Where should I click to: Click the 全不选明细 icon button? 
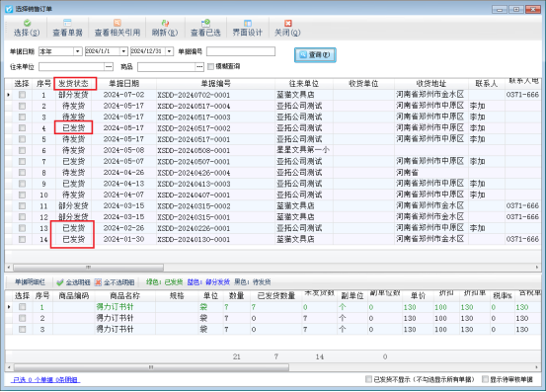(x=98, y=282)
